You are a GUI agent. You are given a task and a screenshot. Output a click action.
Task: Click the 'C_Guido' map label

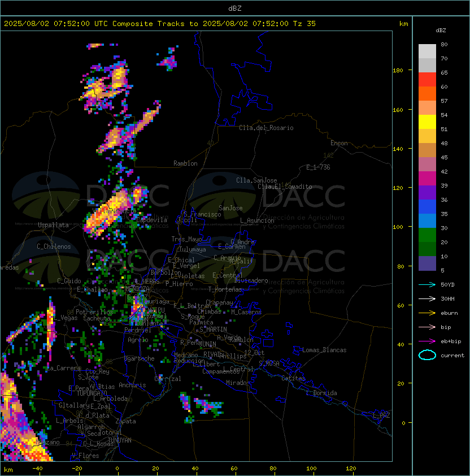(x=69, y=281)
